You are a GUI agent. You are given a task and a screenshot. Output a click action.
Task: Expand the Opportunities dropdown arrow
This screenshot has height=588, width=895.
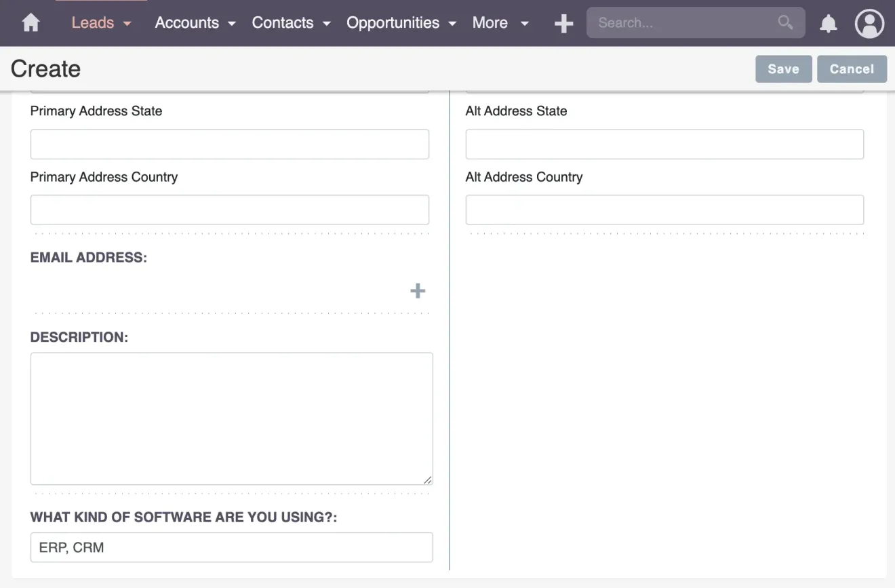[453, 24]
